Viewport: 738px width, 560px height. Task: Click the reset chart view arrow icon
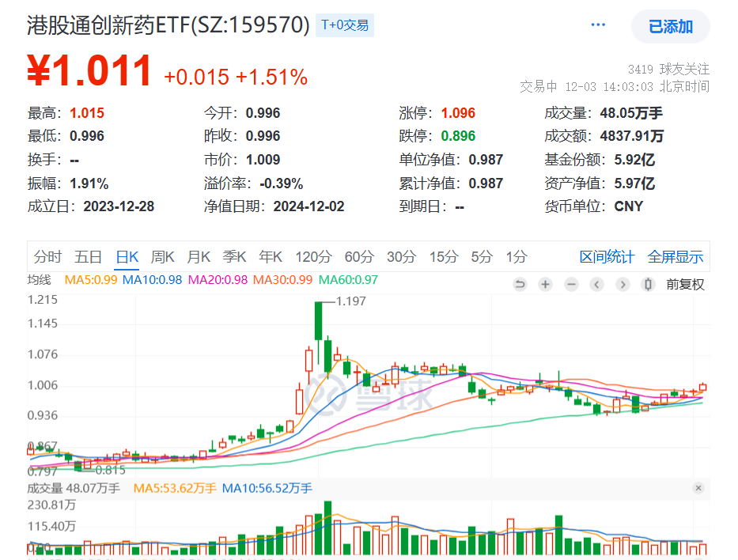pos(520,285)
